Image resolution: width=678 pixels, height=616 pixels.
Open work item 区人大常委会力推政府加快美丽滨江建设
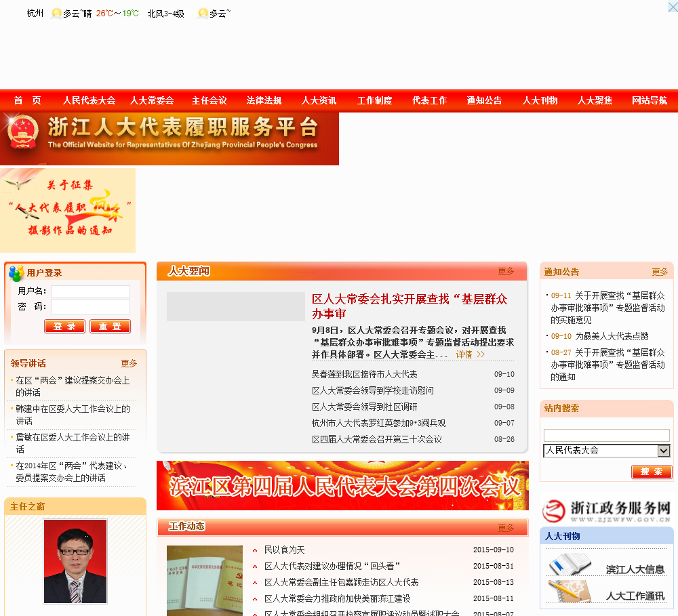(x=337, y=598)
